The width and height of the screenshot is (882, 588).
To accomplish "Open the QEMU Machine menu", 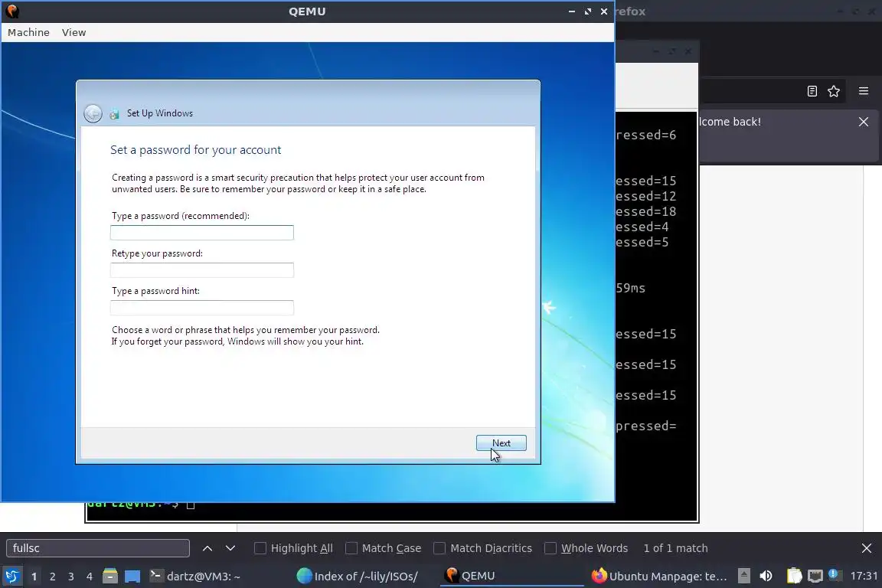I will (28, 33).
